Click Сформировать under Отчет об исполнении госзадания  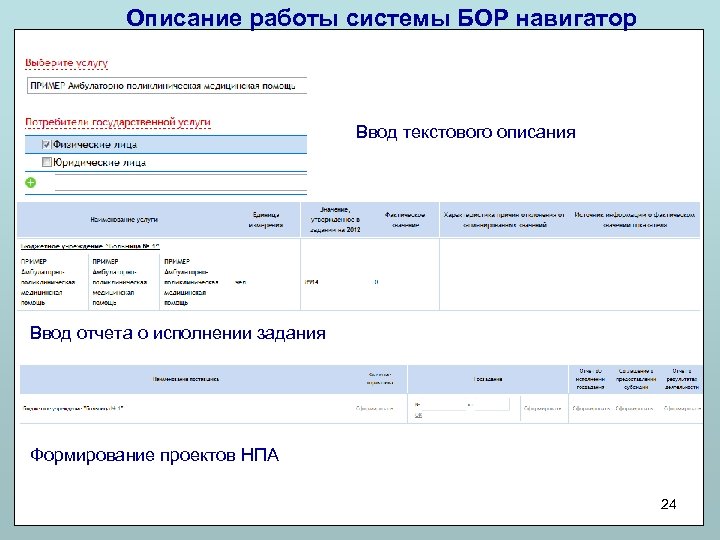point(591,408)
